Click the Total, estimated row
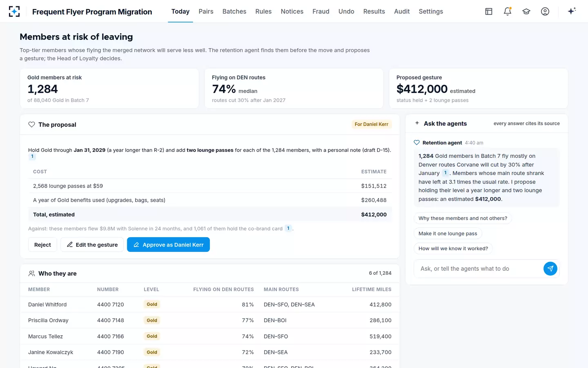 pos(210,215)
